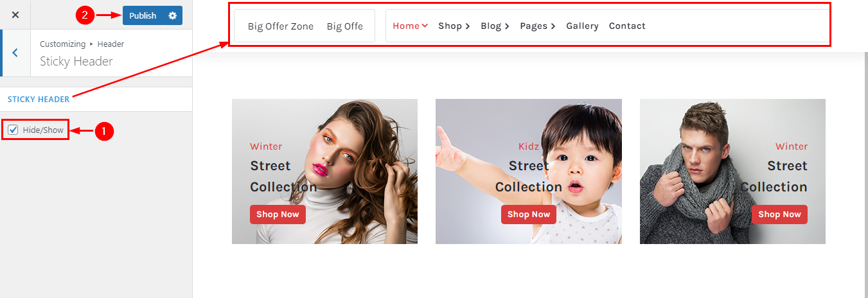The height and width of the screenshot is (298, 868).
Task: Expand the Blog submenu
Action: 495,26
